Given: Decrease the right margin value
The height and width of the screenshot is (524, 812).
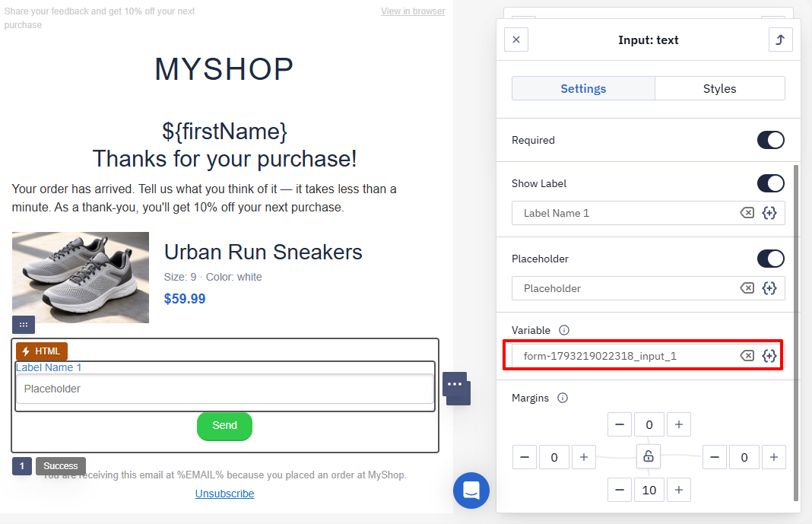Looking at the screenshot, I should coord(715,457).
